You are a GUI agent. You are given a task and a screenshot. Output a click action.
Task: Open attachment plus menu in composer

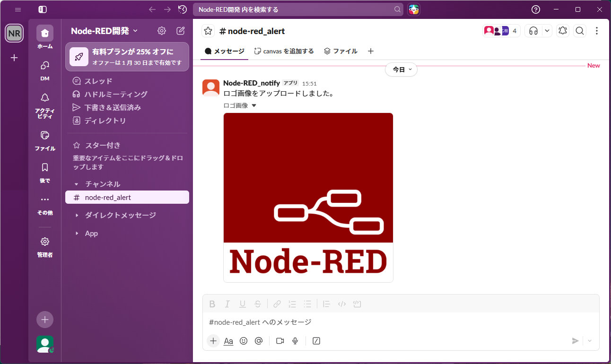(213, 341)
